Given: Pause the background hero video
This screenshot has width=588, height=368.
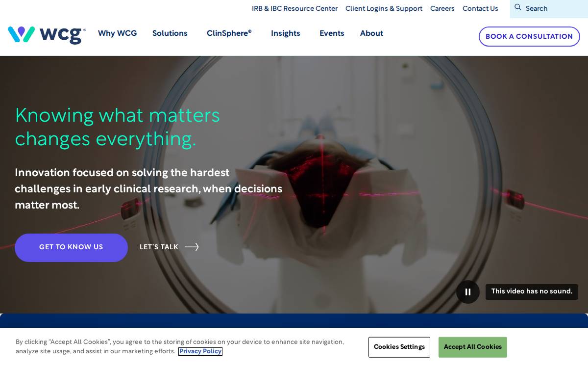Looking at the screenshot, I should point(468,292).
